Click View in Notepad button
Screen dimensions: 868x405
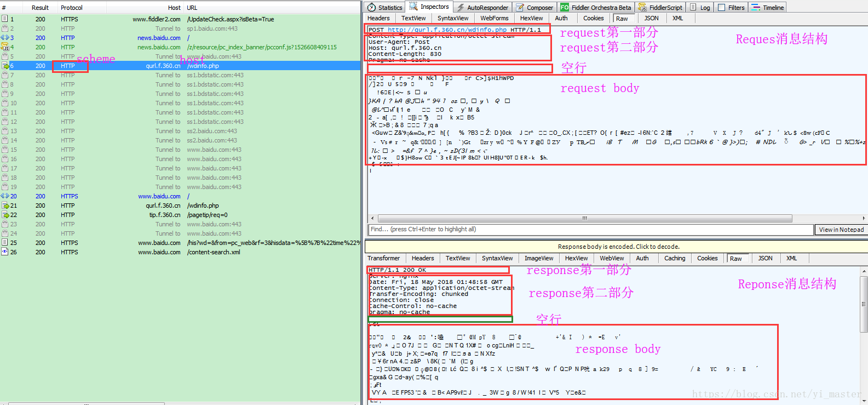click(841, 230)
